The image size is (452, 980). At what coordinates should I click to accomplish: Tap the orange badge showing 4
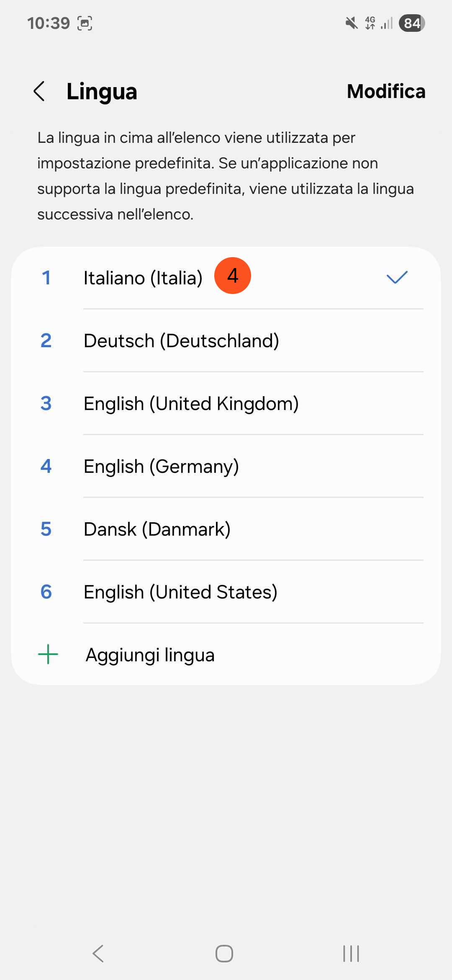coord(233,276)
